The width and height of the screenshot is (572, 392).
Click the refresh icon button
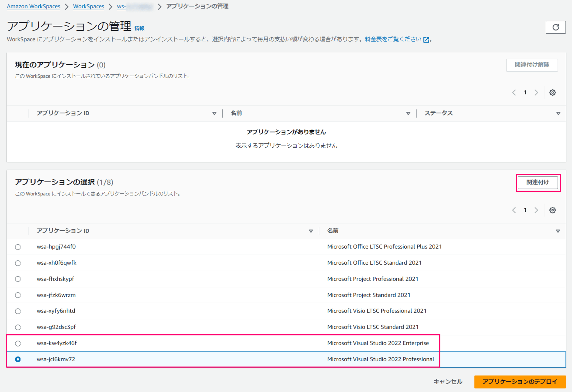(555, 27)
